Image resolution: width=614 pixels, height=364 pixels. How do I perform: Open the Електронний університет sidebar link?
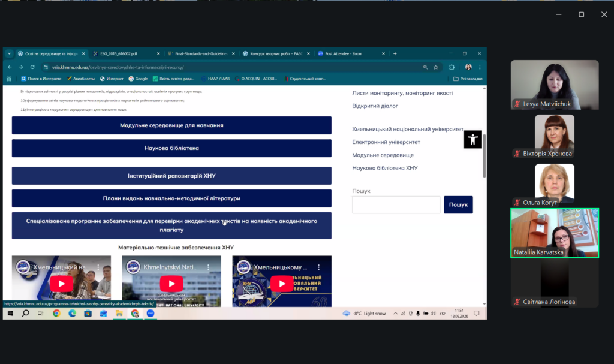[386, 142]
